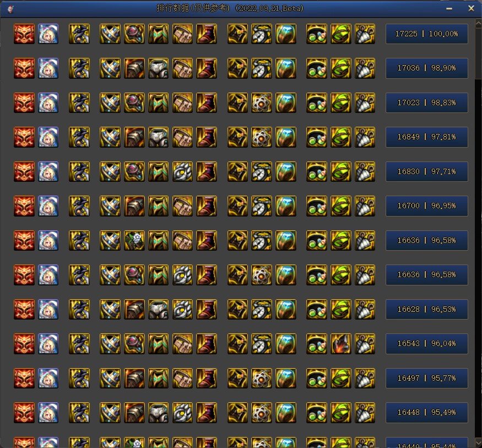482x448 pixels.
Task: Select brown shoulder armor icon in 16700 row
Action: click(134, 206)
